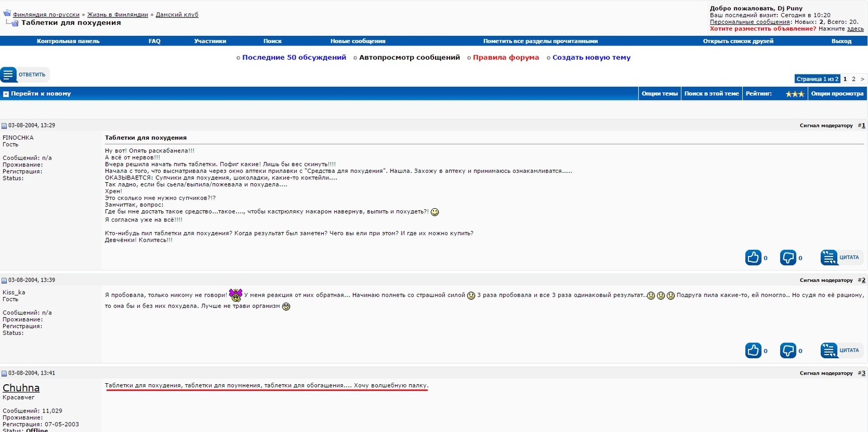The height and width of the screenshot is (432, 868).
Task: Quote Kiss_ka's post via ЦИТАТА
Action: (840, 351)
